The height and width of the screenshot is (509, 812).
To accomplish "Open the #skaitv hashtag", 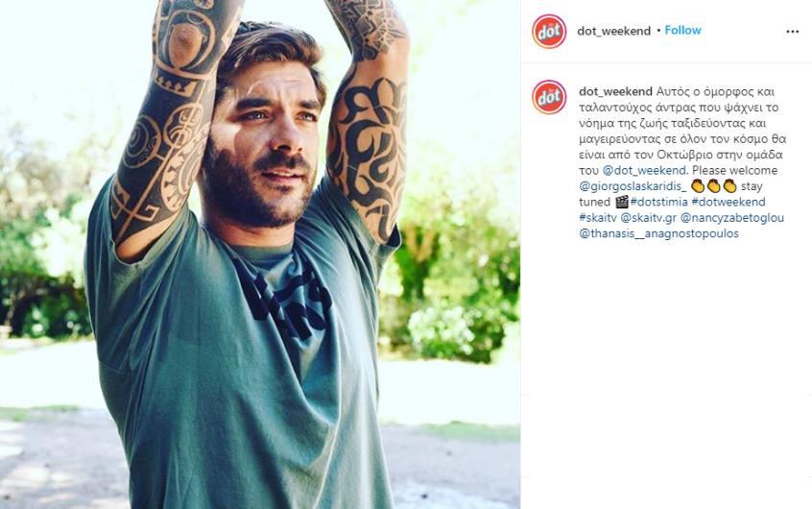I will tap(598, 218).
